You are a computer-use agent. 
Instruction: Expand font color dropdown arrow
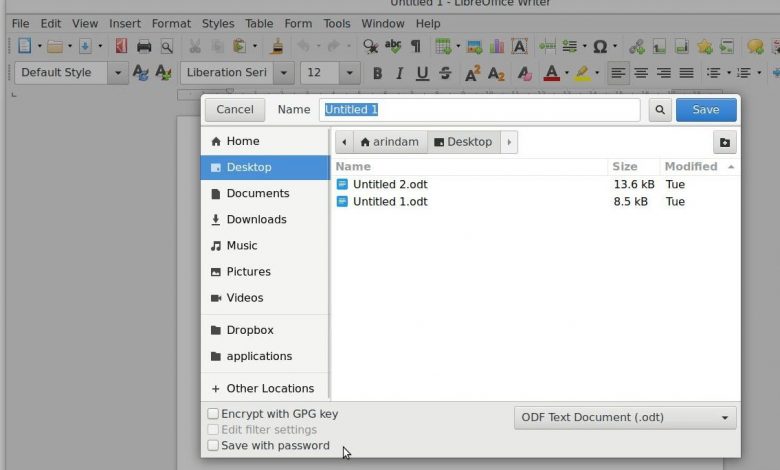(567, 73)
